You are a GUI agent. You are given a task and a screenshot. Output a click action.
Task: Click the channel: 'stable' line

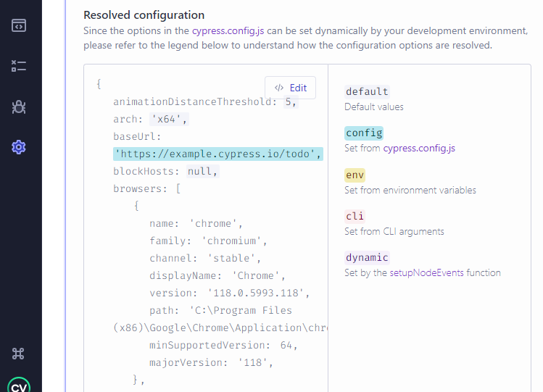[205, 258]
